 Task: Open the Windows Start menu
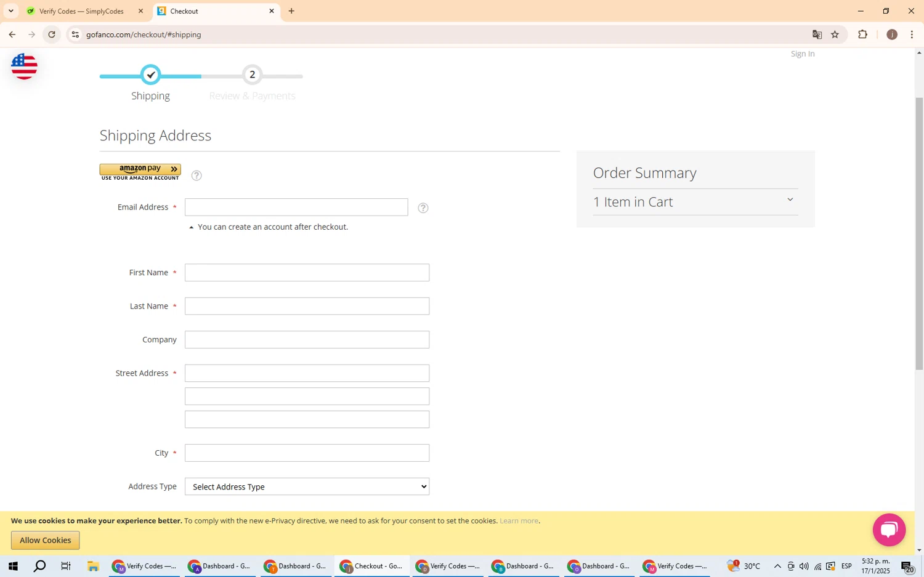tap(13, 567)
